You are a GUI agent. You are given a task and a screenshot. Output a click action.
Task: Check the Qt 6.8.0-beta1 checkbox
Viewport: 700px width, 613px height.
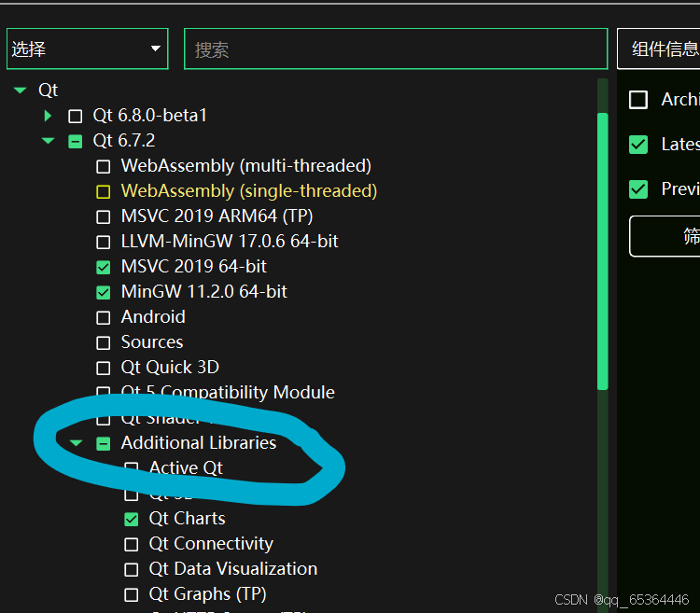coord(75,117)
